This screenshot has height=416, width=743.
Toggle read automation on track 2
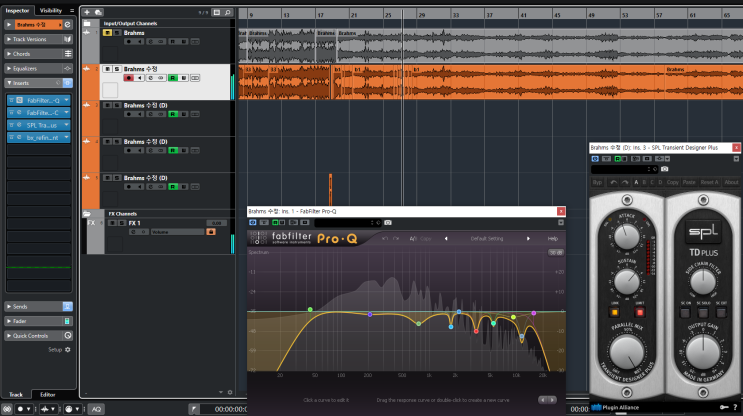point(173,78)
